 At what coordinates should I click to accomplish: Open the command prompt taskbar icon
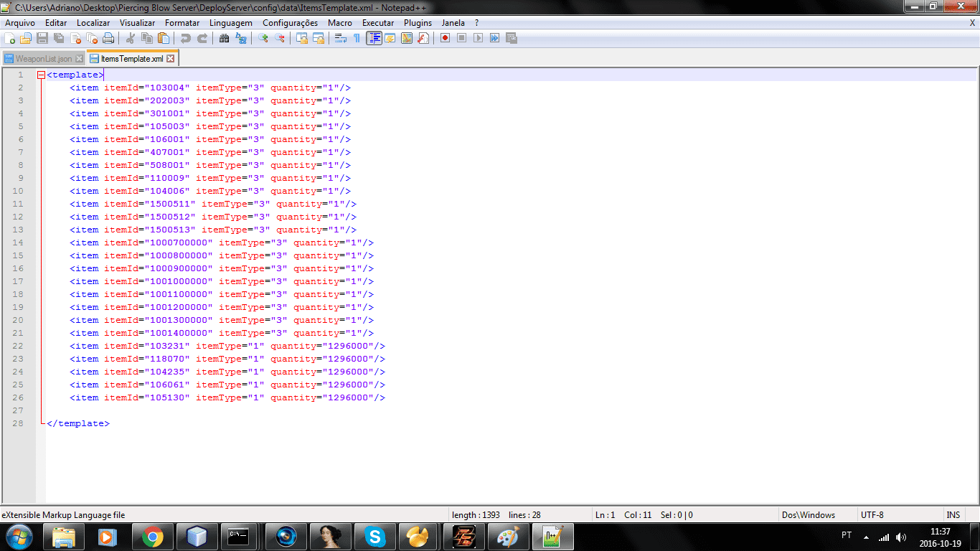point(239,537)
